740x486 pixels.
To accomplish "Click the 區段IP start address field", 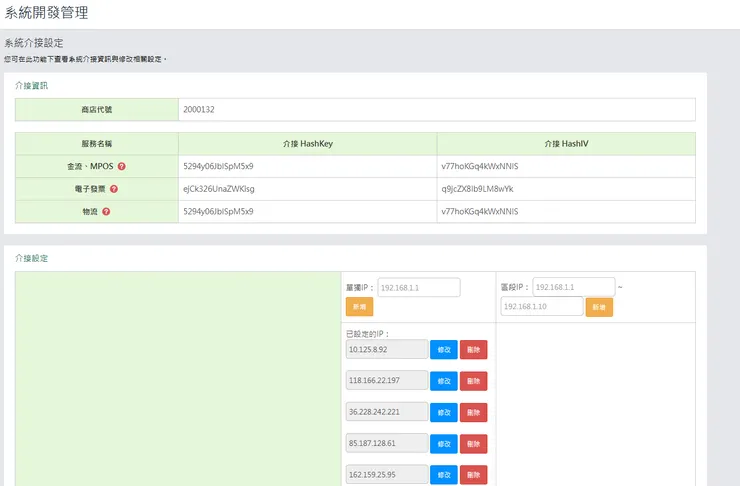I will [573, 287].
